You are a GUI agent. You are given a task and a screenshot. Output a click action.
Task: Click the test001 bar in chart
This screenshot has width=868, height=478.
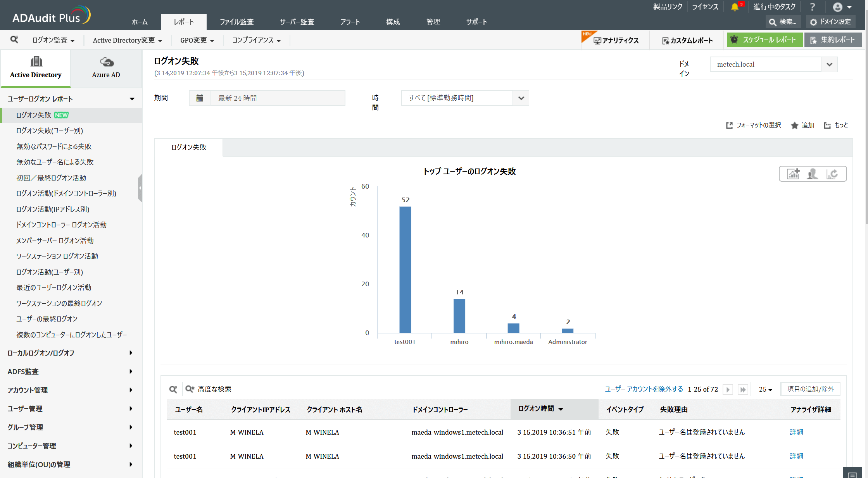(405, 269)
